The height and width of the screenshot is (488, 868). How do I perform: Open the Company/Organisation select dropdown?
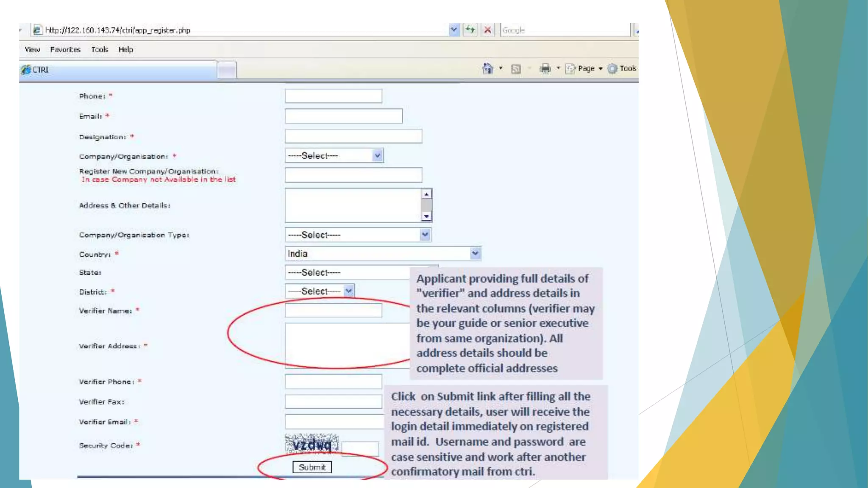377,156
